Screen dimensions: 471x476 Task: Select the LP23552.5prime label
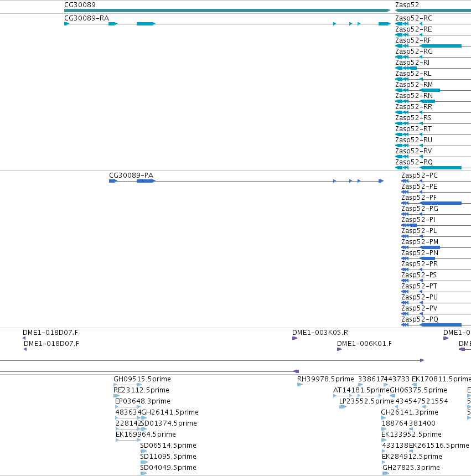[366, 401]
